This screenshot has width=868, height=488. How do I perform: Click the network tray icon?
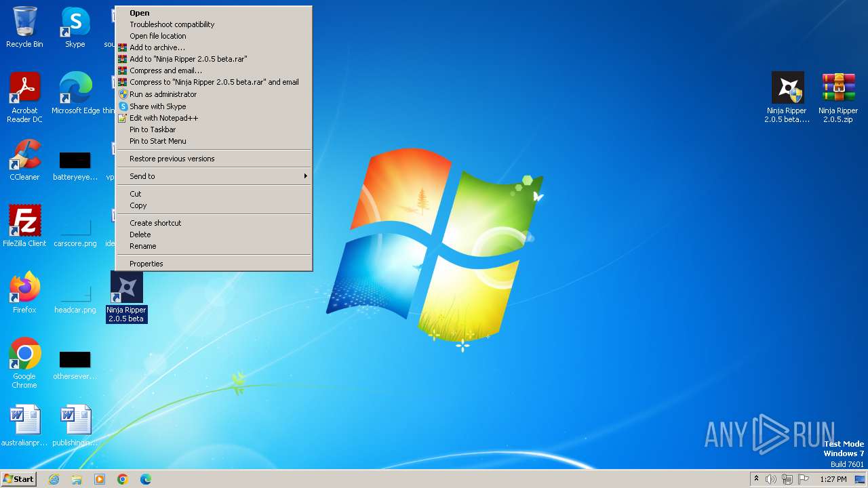[x=787, y=479]
